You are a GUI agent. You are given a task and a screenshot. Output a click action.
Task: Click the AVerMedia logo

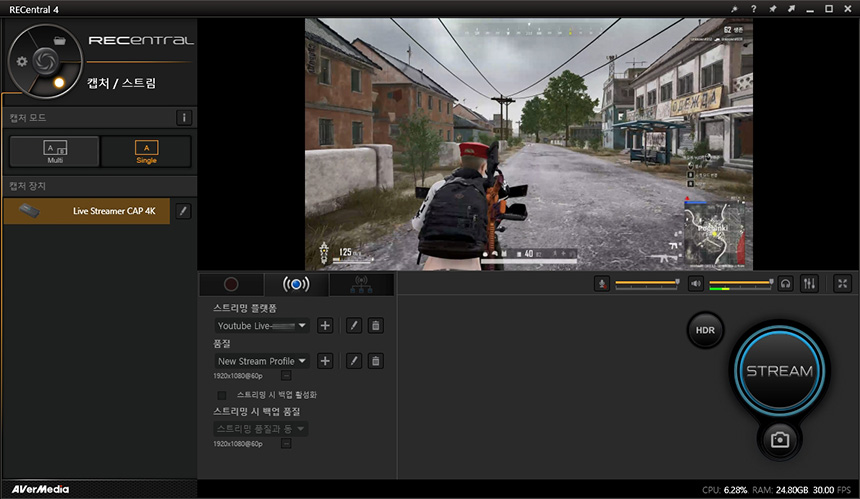click(40, 489)
